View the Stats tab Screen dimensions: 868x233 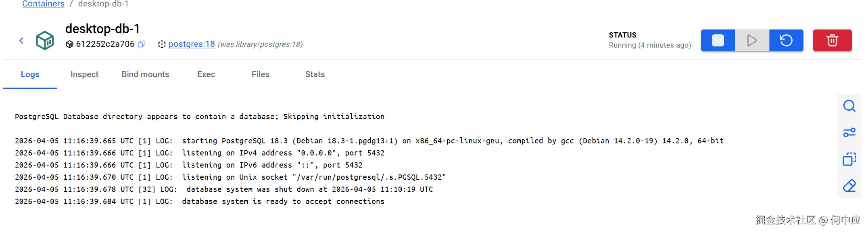[315, 74]
